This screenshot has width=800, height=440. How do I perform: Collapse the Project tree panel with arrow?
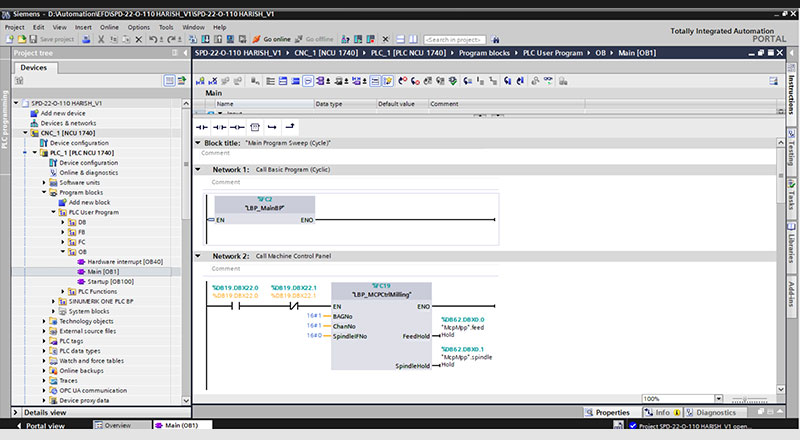185,53
